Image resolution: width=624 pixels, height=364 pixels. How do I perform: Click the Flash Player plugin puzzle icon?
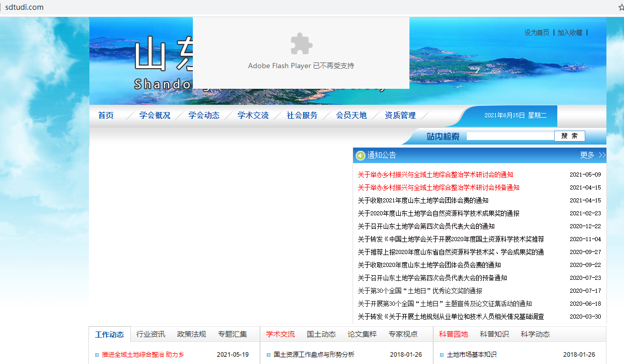301,43
